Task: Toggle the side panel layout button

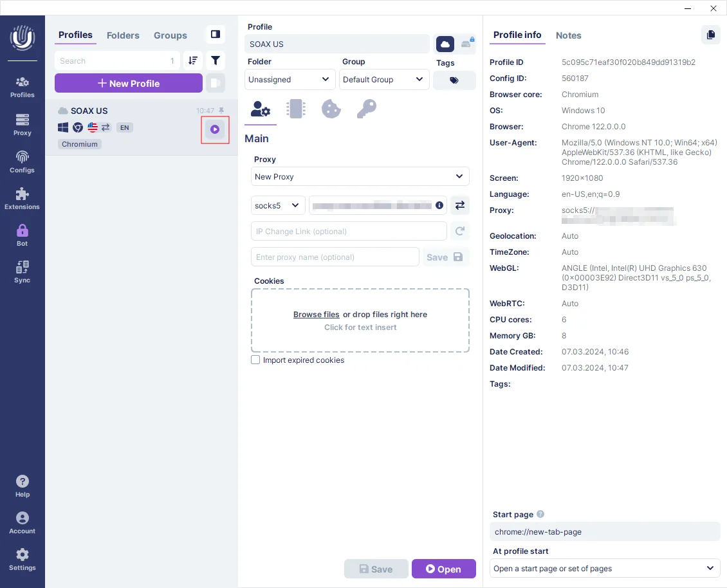Action: click(216, 34)
